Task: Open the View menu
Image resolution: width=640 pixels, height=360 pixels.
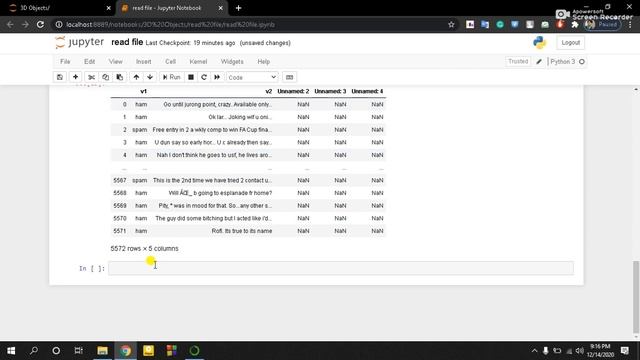Action: pos(116,62)
